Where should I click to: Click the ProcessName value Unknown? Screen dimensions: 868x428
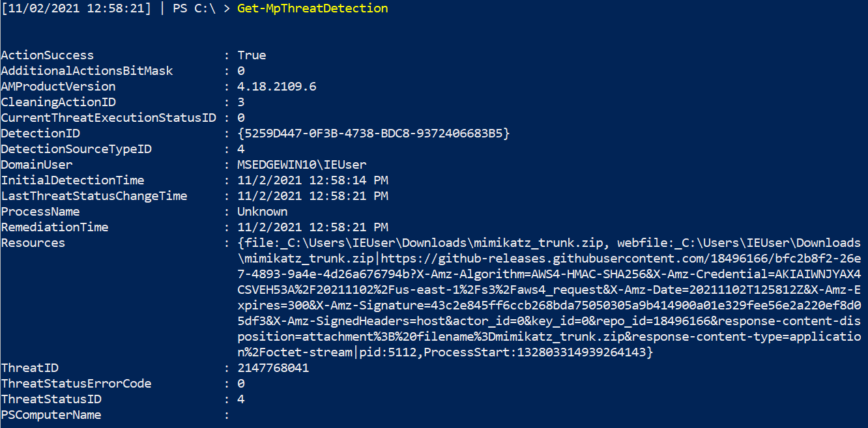[262, 212]
